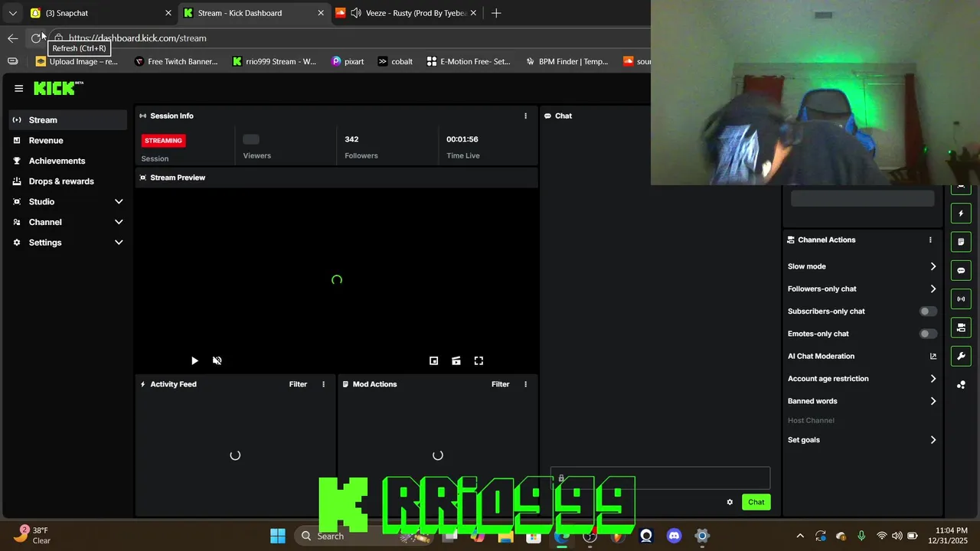980x551 pixels.
Task: Open Channel Actions options menu
Action: click(x=930, y=240)
